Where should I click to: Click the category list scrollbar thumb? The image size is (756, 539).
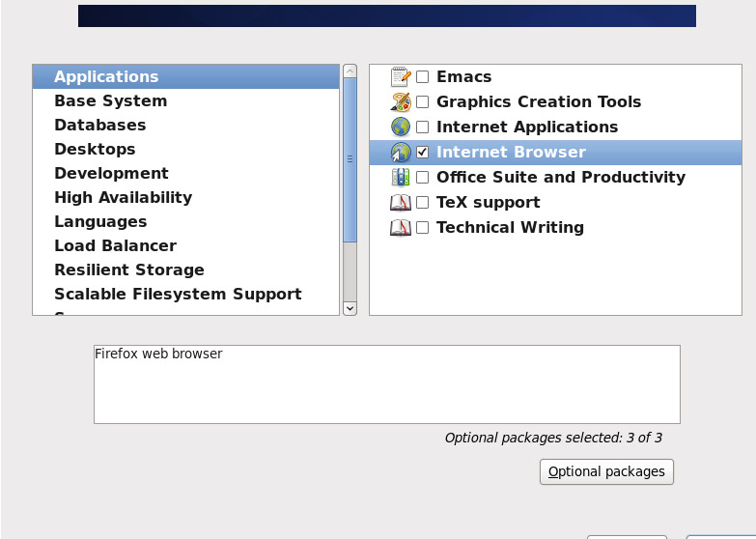pyautogui.click(x=350, y=159)
